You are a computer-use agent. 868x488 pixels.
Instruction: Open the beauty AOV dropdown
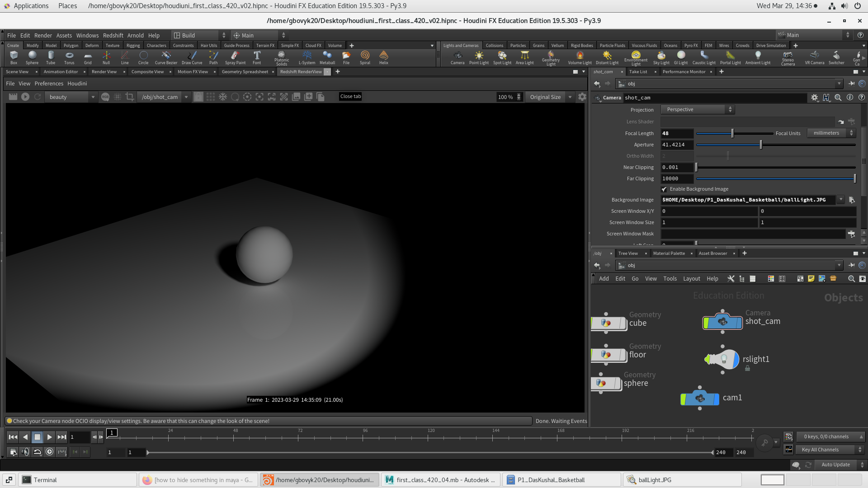click(71, 97)
